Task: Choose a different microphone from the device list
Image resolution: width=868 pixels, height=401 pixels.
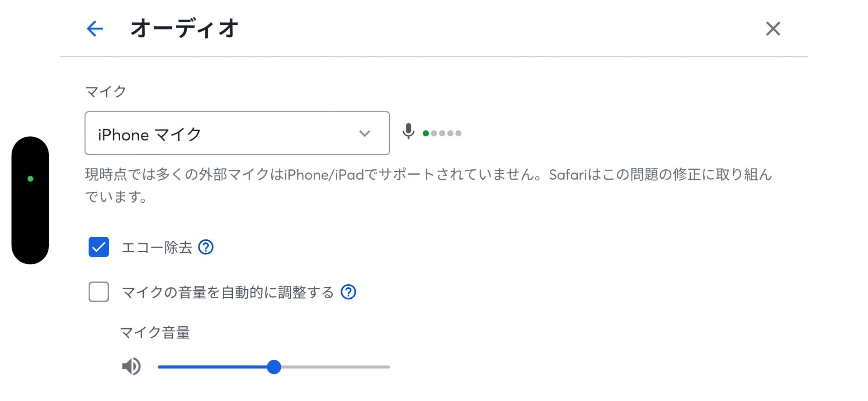Action: pyautogui.click(x=237, y=133)
